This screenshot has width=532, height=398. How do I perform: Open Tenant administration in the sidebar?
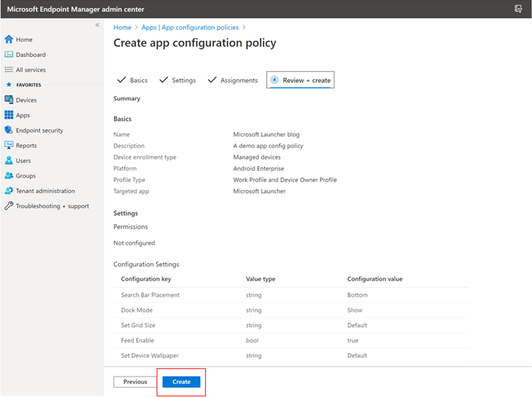click(45, 190)
